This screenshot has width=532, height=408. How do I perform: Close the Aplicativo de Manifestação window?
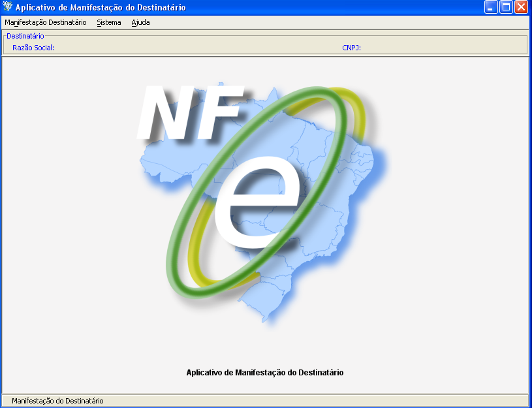tap(521, 7)
